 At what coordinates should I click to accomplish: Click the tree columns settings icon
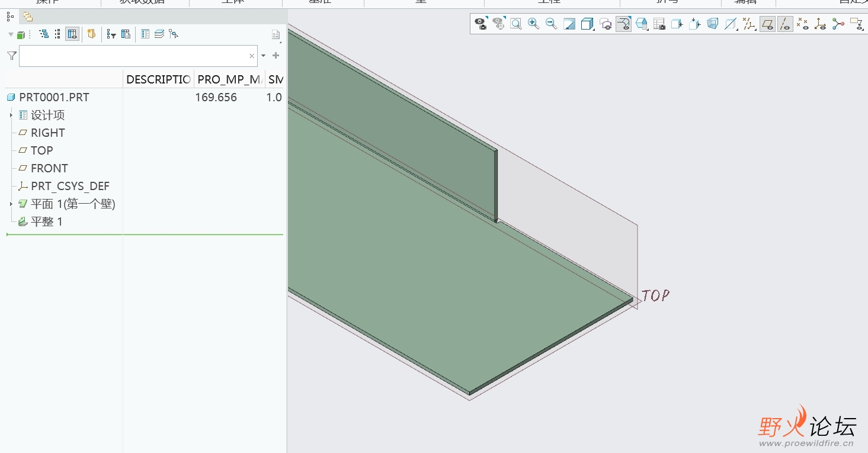pos(126,34)
